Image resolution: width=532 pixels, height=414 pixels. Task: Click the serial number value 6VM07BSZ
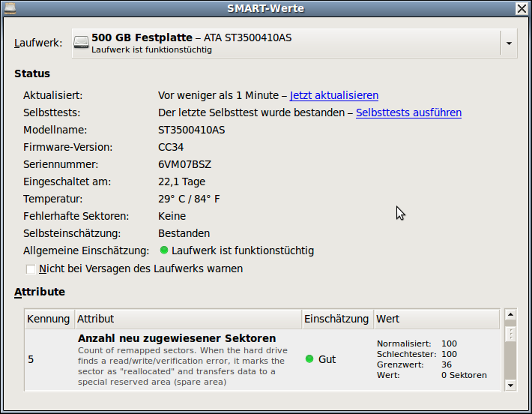184,164
